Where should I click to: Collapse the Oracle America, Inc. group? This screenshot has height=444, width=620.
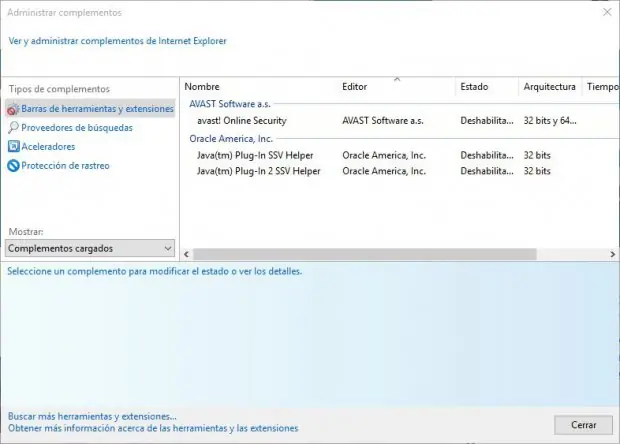231,139
